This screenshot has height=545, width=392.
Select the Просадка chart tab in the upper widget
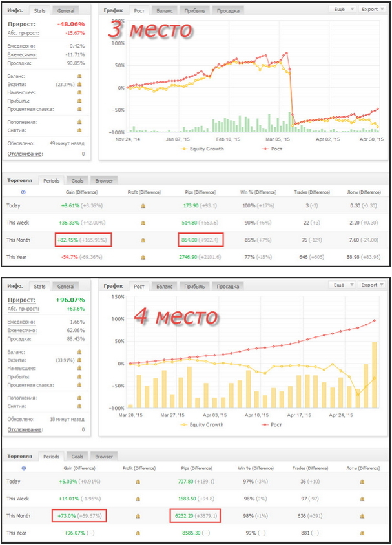228,11
